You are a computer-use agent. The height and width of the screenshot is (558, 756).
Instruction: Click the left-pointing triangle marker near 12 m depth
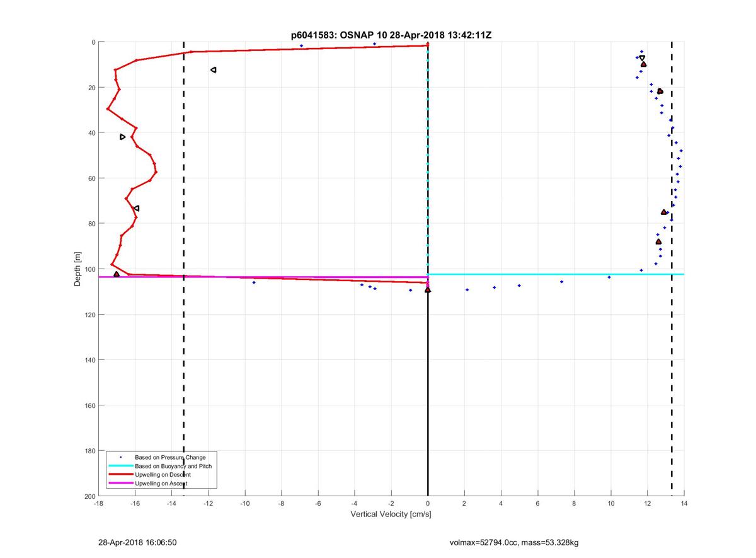pos(214,69)
